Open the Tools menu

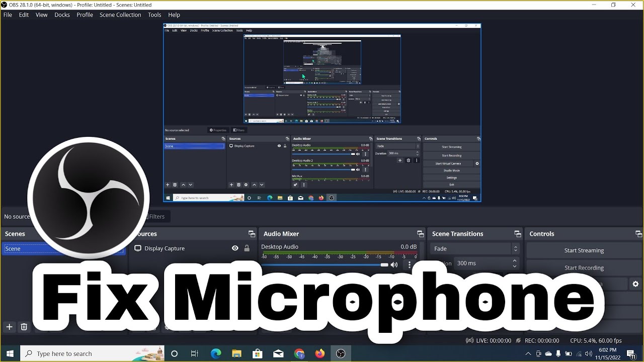pos(154,15)
